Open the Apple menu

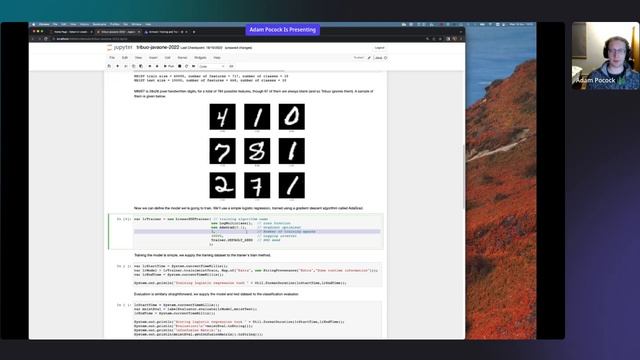pos(33,24)
